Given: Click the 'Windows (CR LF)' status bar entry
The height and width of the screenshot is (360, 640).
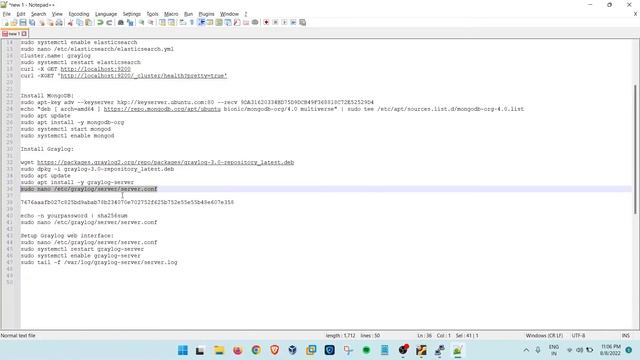Looking at the screenshot, I should tap(544, 336).
